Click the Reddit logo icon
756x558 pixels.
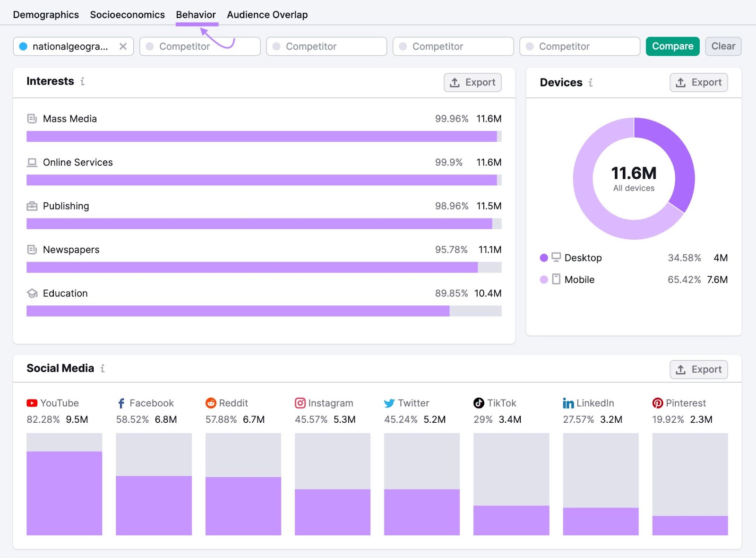211,403
